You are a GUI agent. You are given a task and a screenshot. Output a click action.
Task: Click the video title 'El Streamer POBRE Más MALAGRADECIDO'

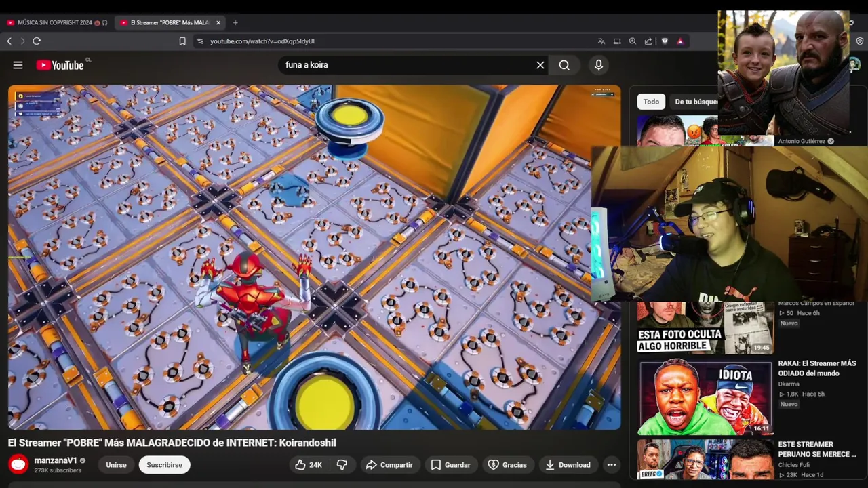coord(172,443)
